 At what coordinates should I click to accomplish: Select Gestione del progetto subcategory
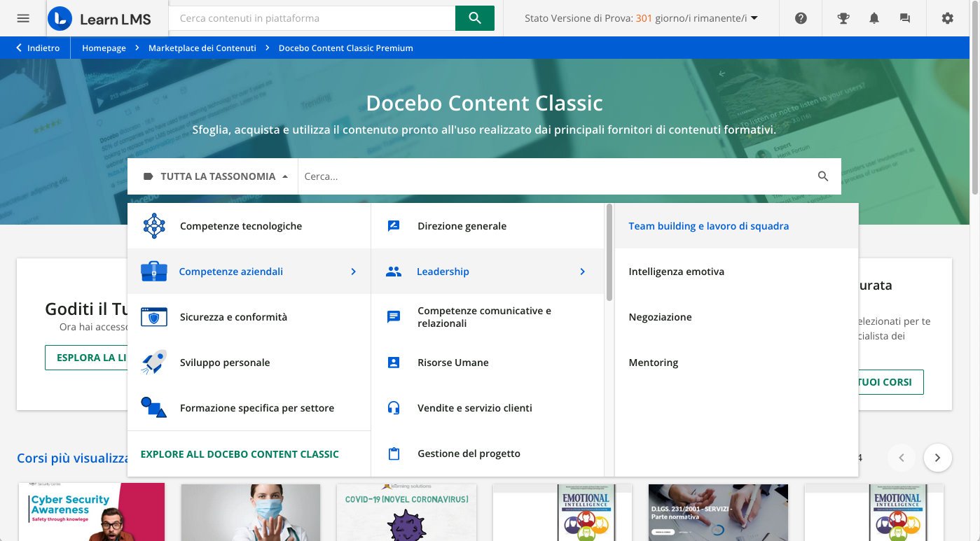(x=488, y=454)
